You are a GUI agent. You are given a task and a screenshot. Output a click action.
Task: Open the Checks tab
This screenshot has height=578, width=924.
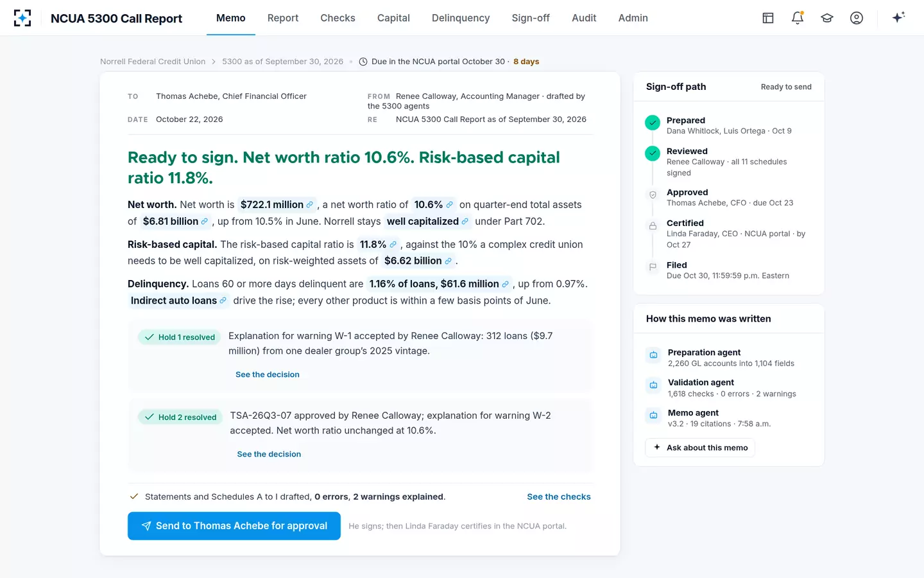(x=338, y=18)
